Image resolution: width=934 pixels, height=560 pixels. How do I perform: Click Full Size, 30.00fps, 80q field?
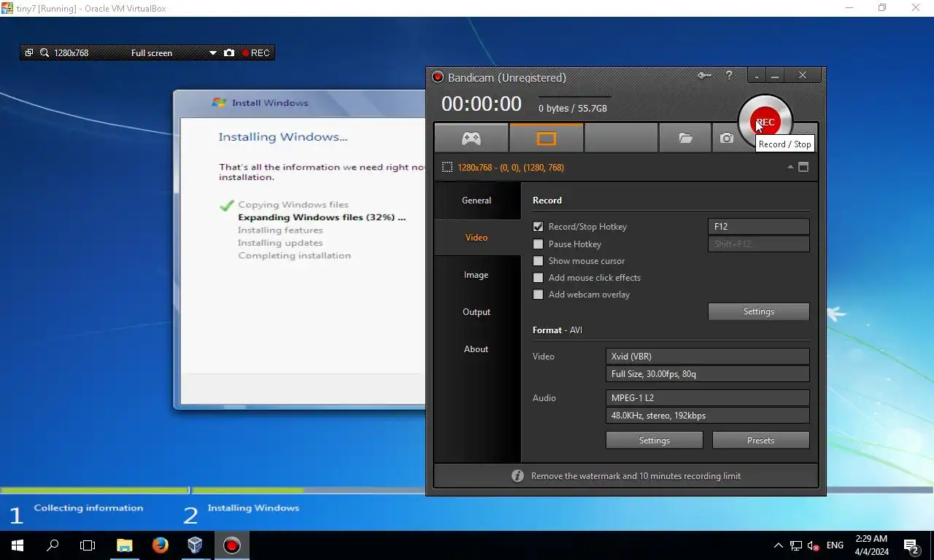click(x=708, y=374)
